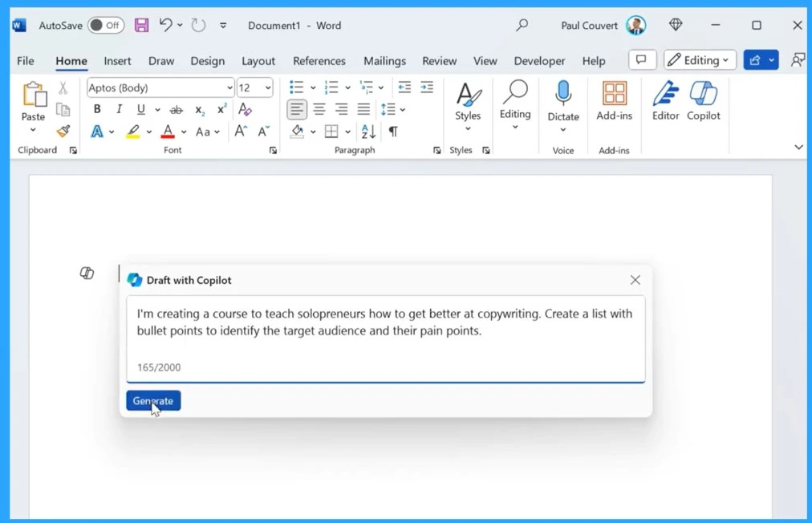Start Dictate microphone
Screen dimensions: 812x523
(563, 96)
